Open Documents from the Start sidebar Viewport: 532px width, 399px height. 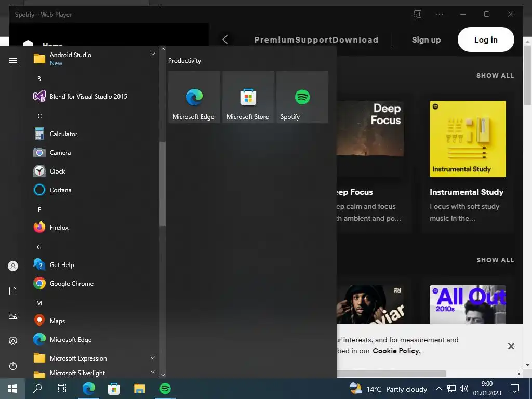pos(13,291)
